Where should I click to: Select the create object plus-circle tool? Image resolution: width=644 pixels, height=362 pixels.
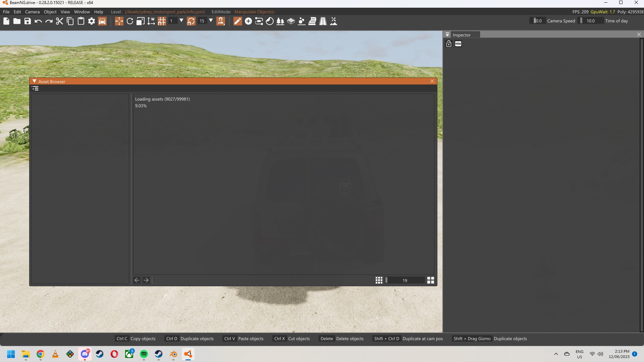(248, 21)
